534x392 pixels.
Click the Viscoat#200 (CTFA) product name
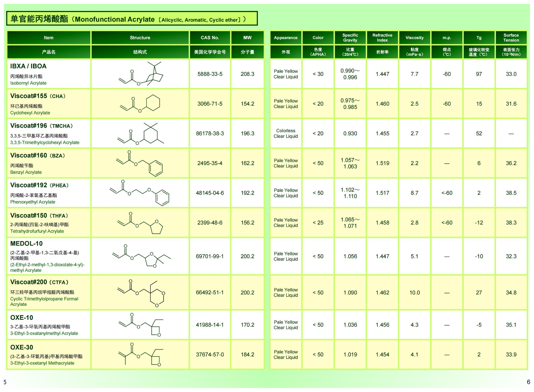coord(39,282)
